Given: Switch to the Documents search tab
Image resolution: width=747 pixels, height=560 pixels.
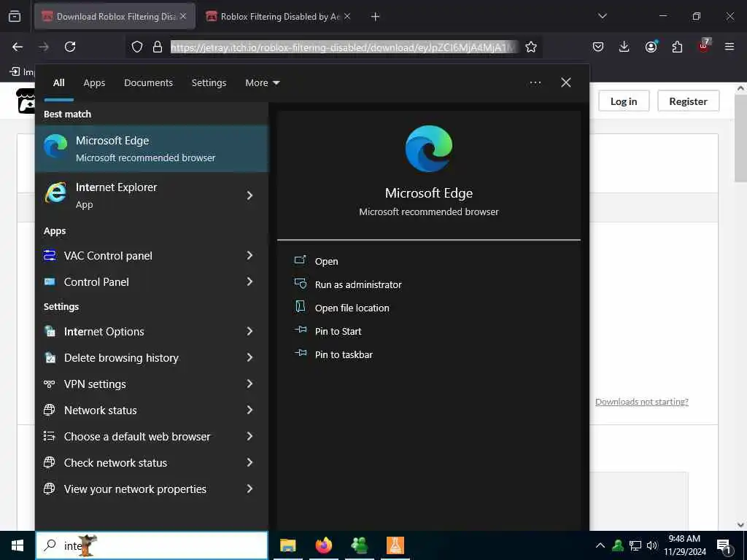Looking at the screenshot, I should tap(148, 83).
